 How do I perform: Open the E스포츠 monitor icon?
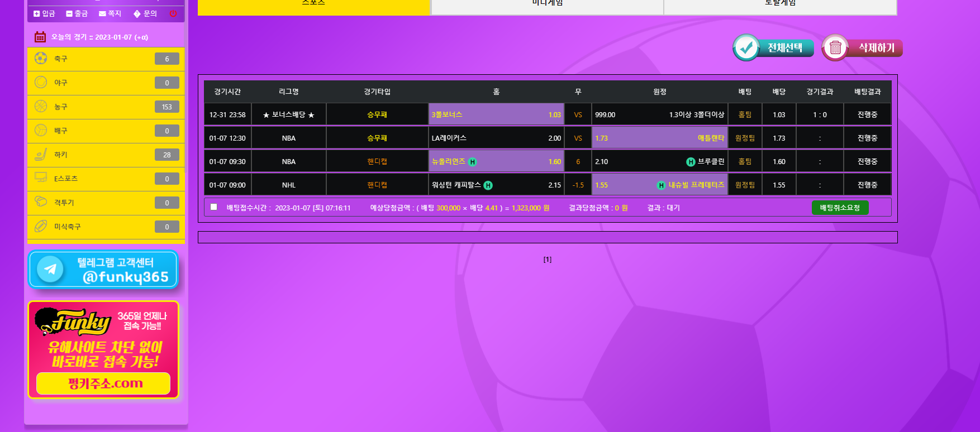[41, 178]
